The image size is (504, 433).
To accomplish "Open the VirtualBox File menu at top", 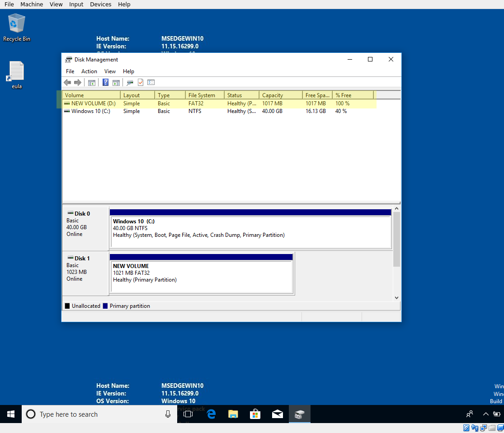I will (9, 4).
